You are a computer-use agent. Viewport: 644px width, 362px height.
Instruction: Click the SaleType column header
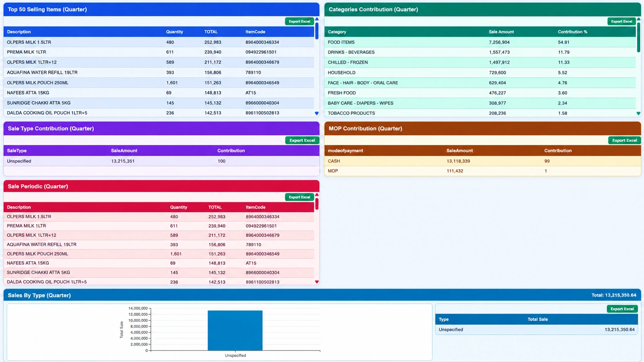point(17,151)
